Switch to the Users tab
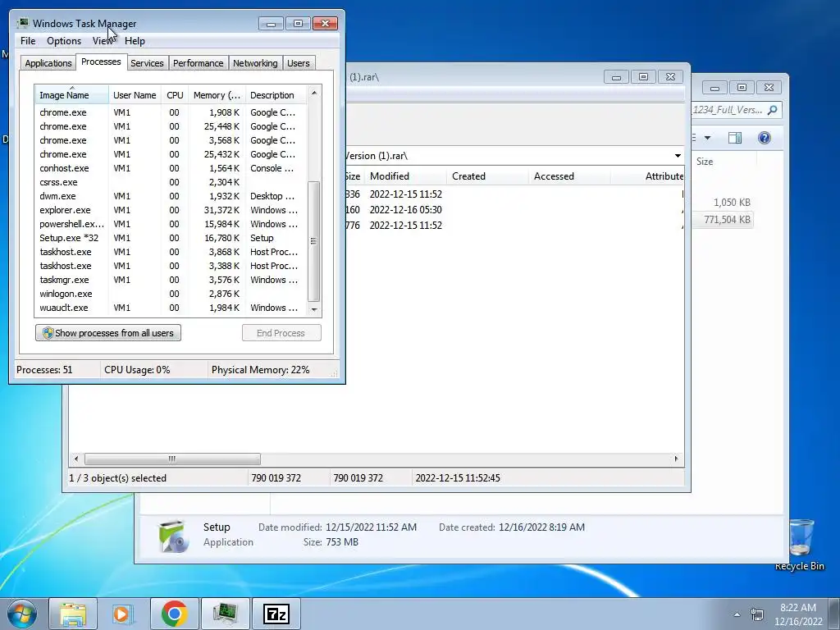 click(x=298, y=63)
